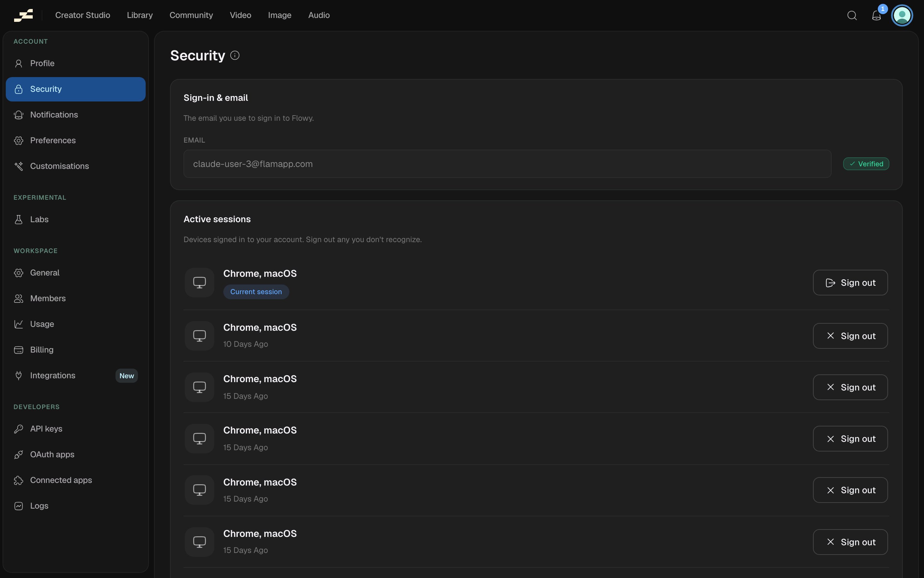Viewport: 924px width, 578px height.
Task: Click the Current session label
Action: [256, 292]
